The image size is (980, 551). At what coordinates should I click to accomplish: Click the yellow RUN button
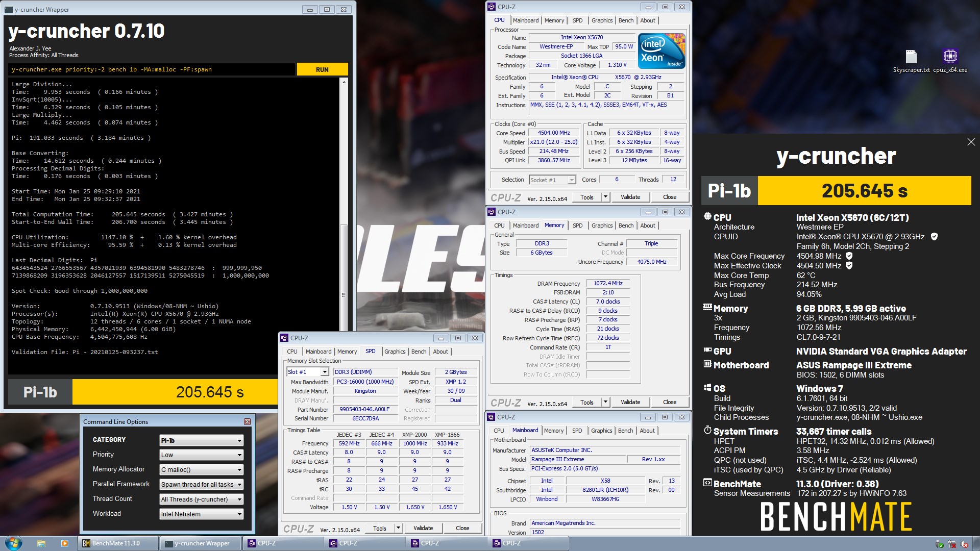pyautogui.click(x=322, y=69)
